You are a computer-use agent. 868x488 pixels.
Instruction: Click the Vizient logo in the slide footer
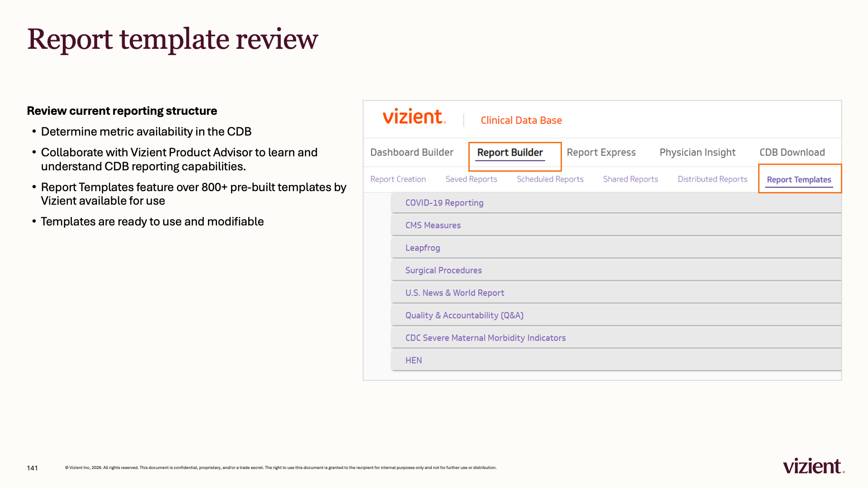coord(814,466)
